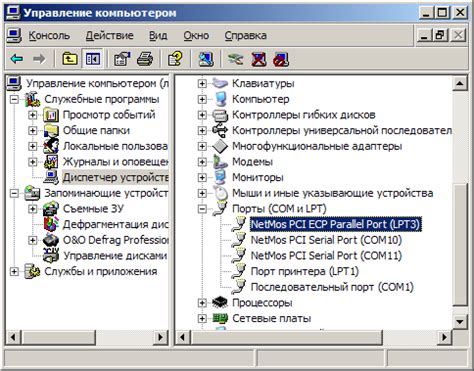Select NetMos PCI Serial Port (COM11)

[x=326, y=256]
